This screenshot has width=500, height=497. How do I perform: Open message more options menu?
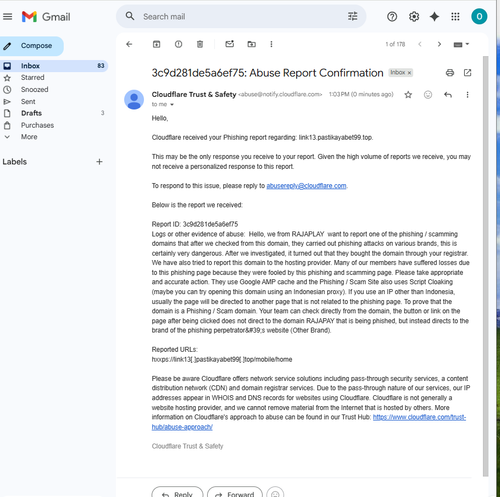(x=467, y=95)
